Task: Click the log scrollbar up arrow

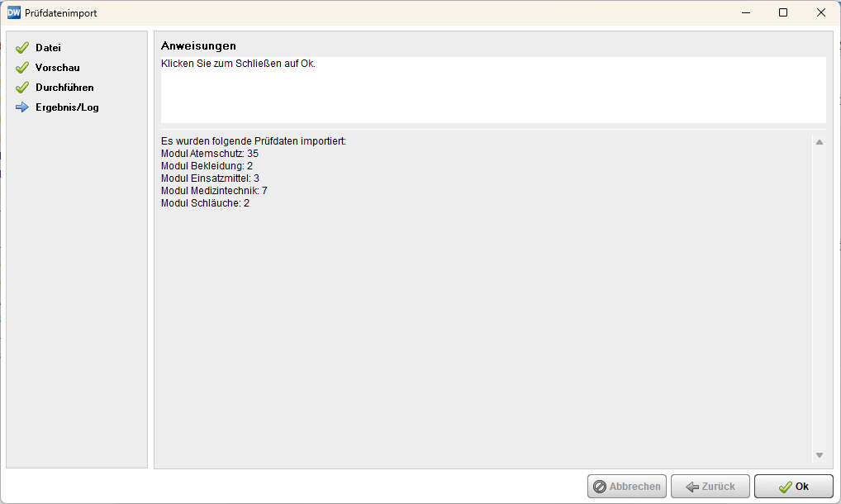Action: tap(820, 142)
